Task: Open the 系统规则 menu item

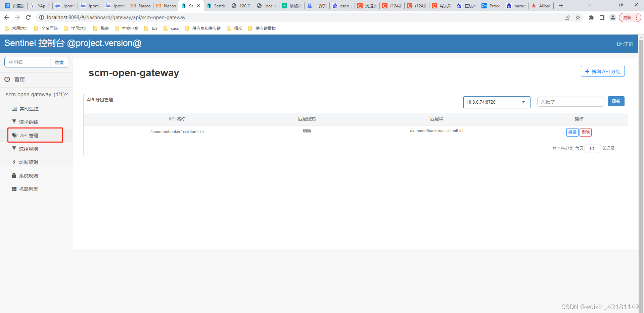Action: pyautogui.click(x=29, y=176)
